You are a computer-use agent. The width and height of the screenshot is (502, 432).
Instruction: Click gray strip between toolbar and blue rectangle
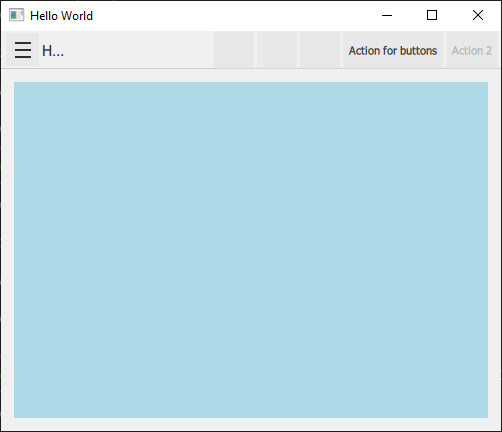tap(251, 75)
